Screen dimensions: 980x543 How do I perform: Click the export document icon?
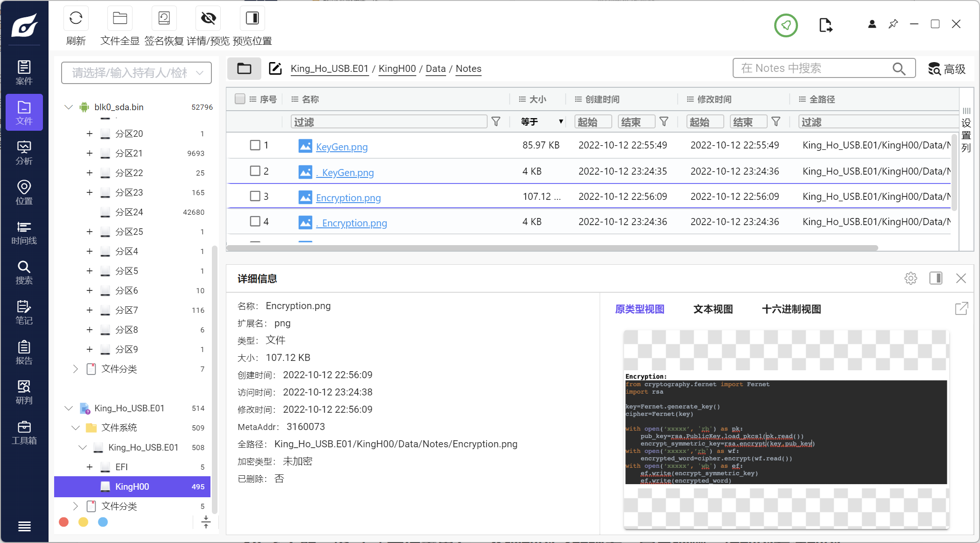[x=826, y=25]
